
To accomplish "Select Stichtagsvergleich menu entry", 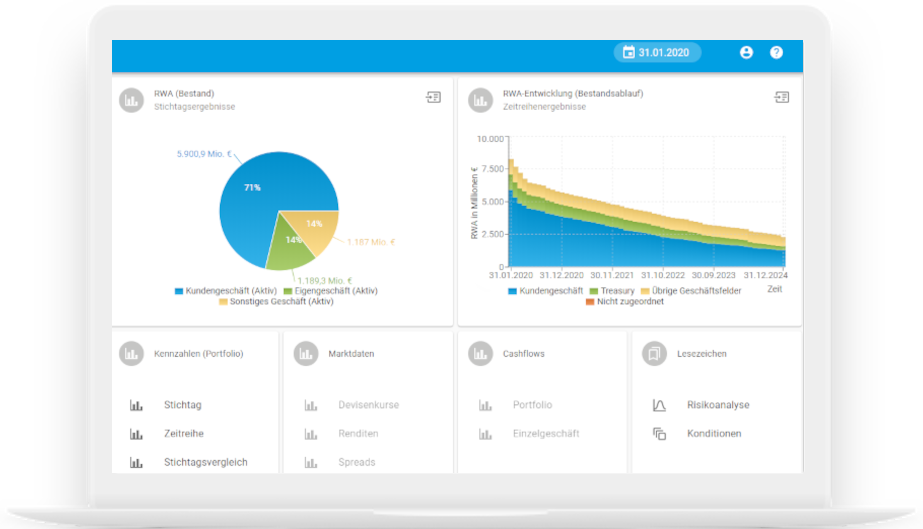I will (205, 462).
